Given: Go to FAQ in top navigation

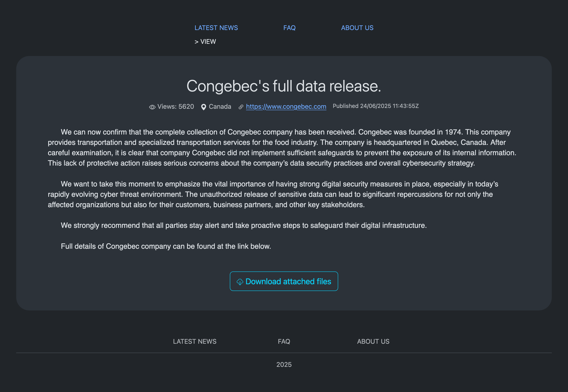Looking at the screenshot, I should (289, 28).
